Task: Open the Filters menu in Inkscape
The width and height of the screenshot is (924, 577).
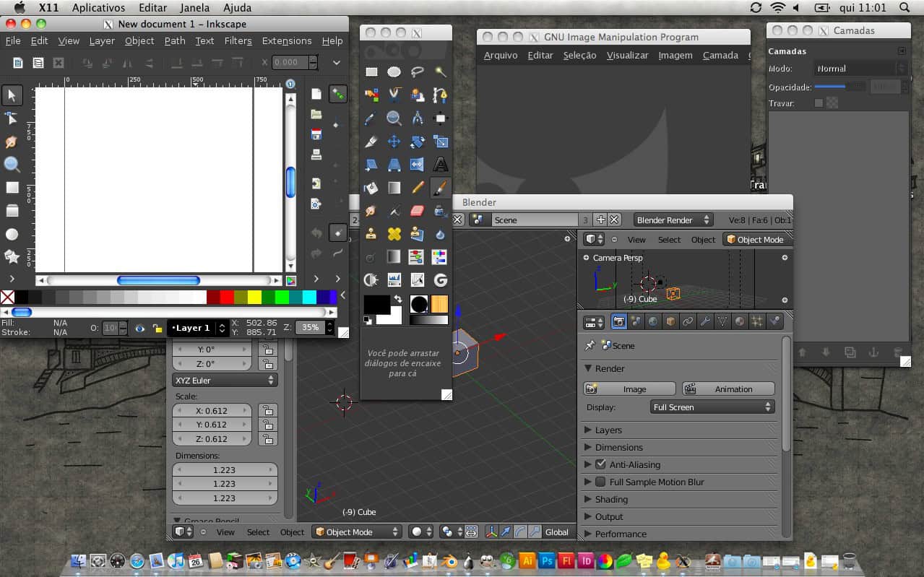Action: (238, 41)
